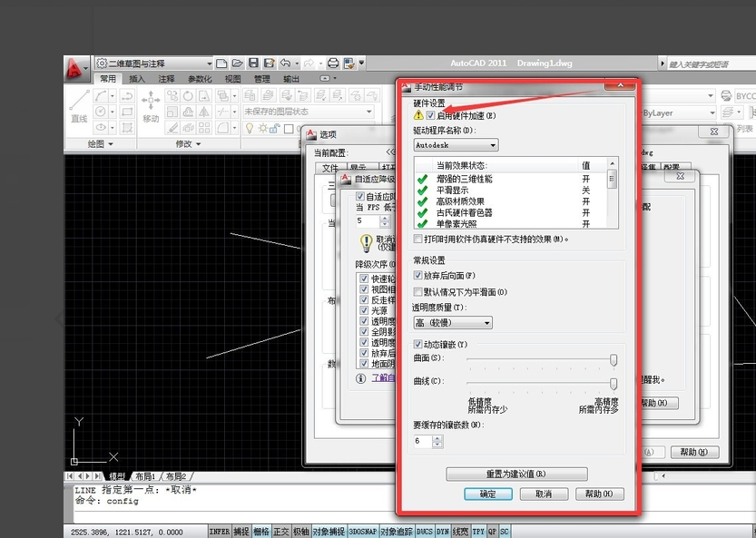Open the workspace 二维草图与注释 dropdown
The image size is (756, 538).
(153, 64)
